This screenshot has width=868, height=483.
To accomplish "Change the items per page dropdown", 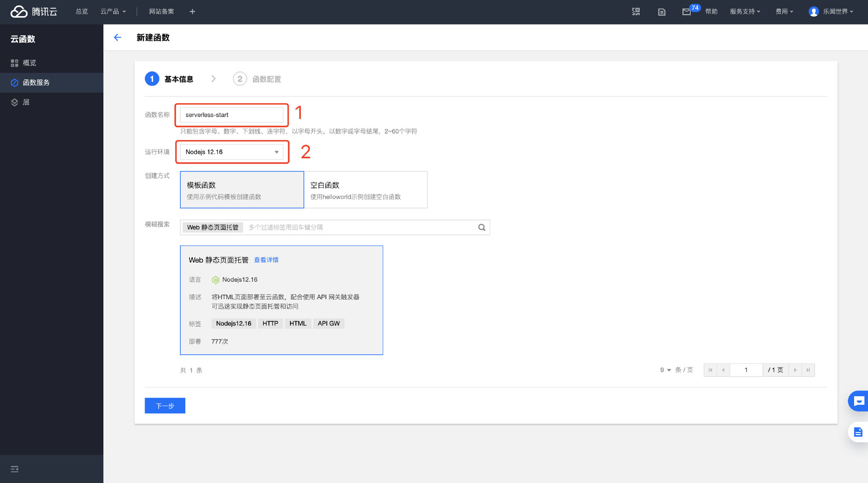I will pyautogui.click(x=666, y=370).
